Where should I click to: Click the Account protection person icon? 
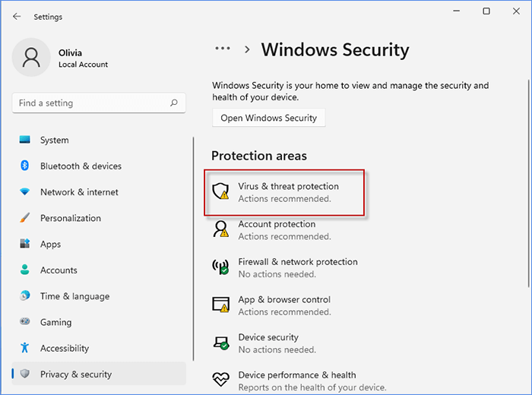click(x=221, y=229)
